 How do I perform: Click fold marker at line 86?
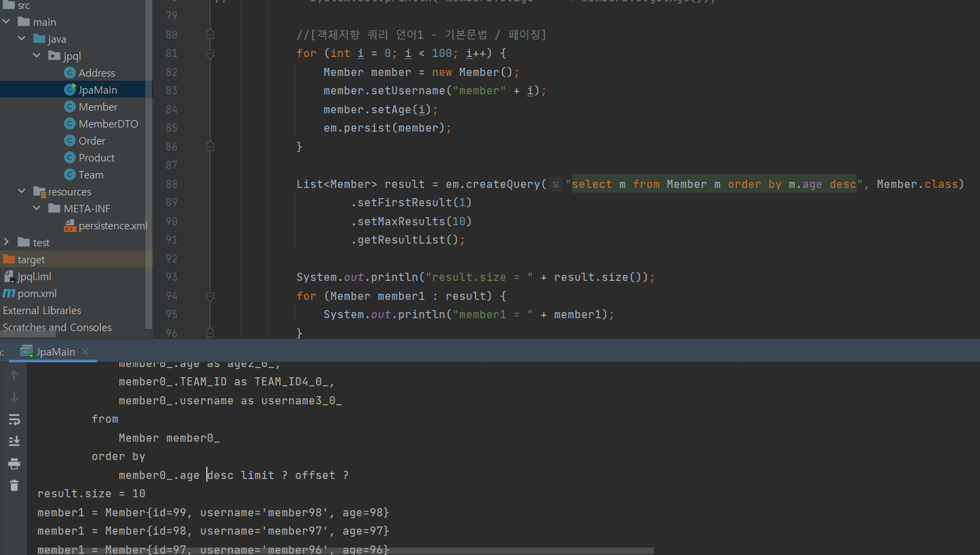(x=210, y=145)
